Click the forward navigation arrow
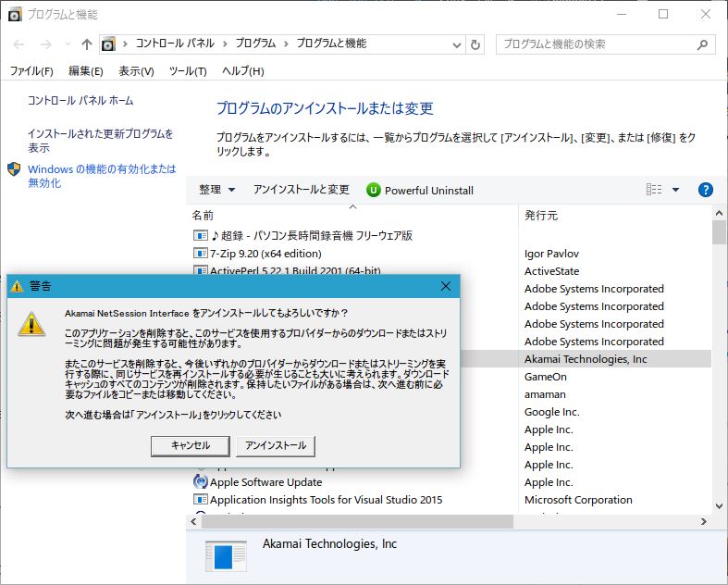The image size is (728, 585). point(46,44)
